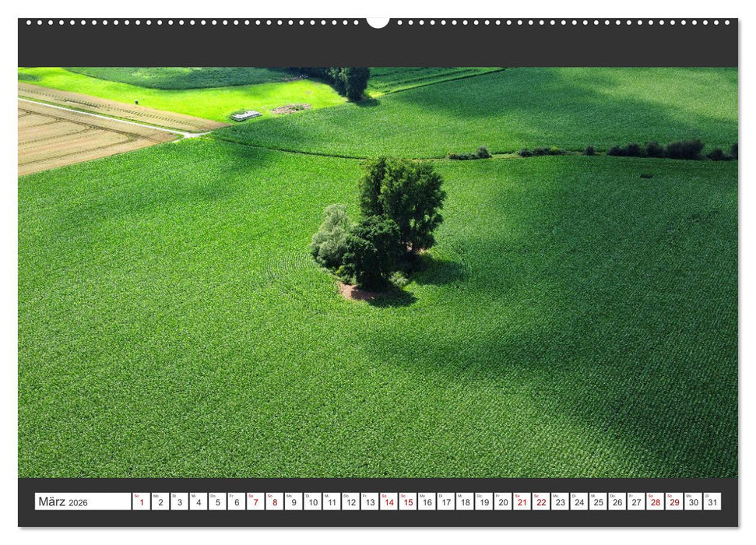Image resolution: width=756 pixels, height=545 pixels.
Task: Choose red-marked day 28
Action: click(x=655, y=502)
